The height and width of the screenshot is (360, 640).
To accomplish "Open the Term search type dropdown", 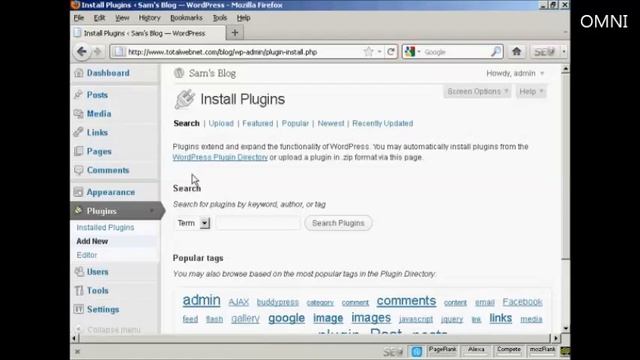I will click(193, 223).
